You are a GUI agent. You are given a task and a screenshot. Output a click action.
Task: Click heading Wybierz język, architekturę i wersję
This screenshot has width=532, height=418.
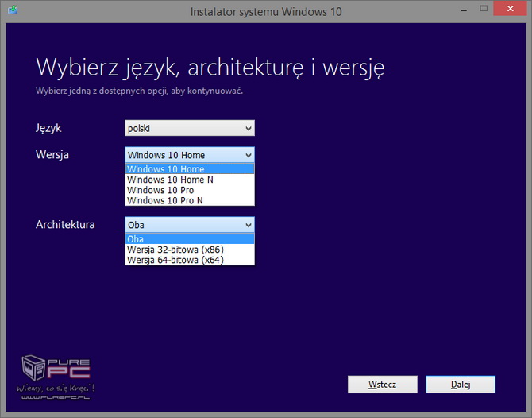[210, 68]
